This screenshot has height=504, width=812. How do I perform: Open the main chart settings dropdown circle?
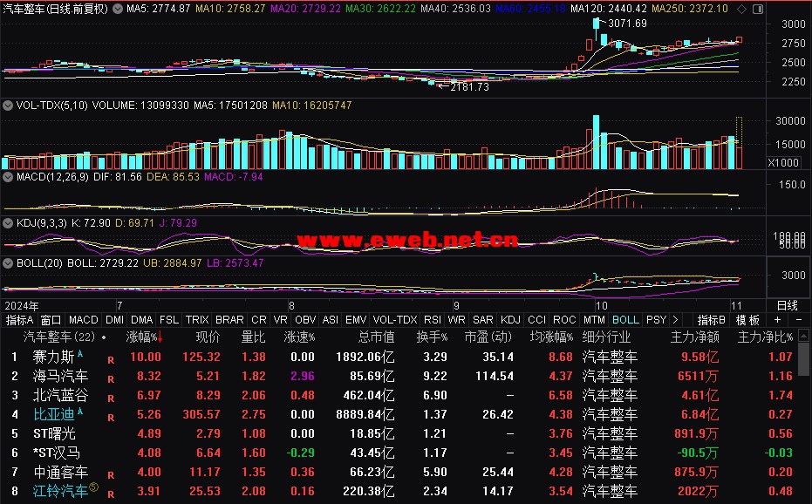click(x=118, y=9)
